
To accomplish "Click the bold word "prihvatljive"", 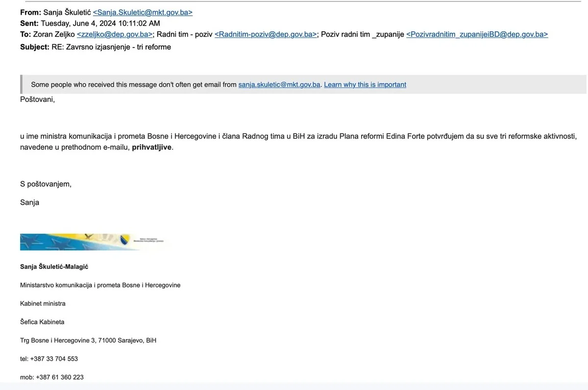I will (151, 147).
